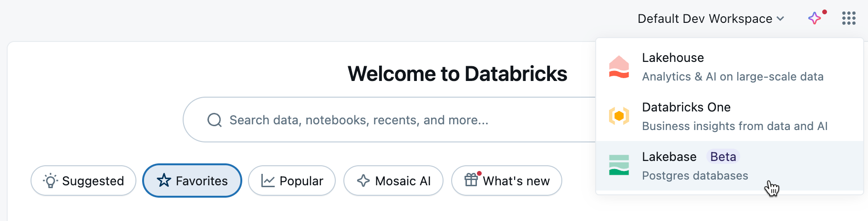Image resolution: width=868 pixels, height=221 pixels.
Task: Select the Lakebase Postgres databases entry
Action: (x=695, y=175)
